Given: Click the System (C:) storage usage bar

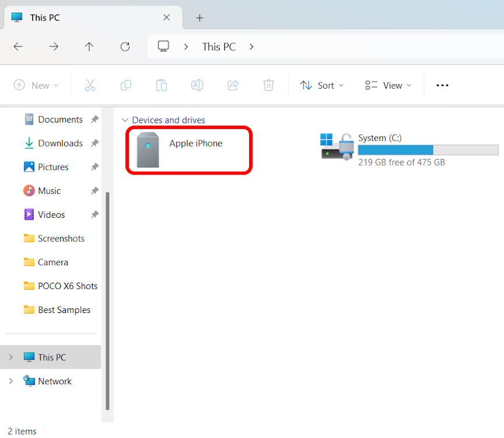Looking at the screenshot, I should 428,150.
